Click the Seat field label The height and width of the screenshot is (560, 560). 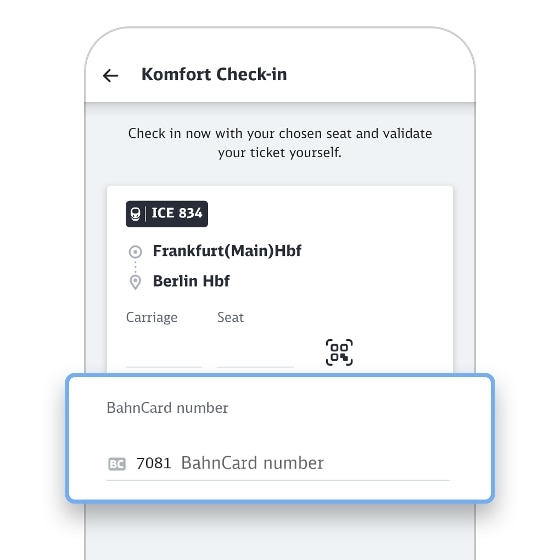click(230, 317)
